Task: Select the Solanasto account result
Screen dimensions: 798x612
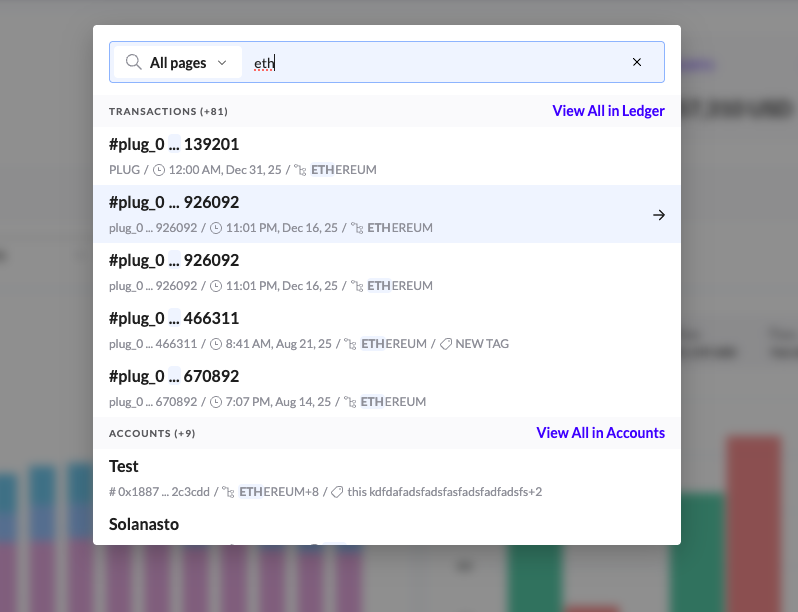Action: tap(144, 524)
